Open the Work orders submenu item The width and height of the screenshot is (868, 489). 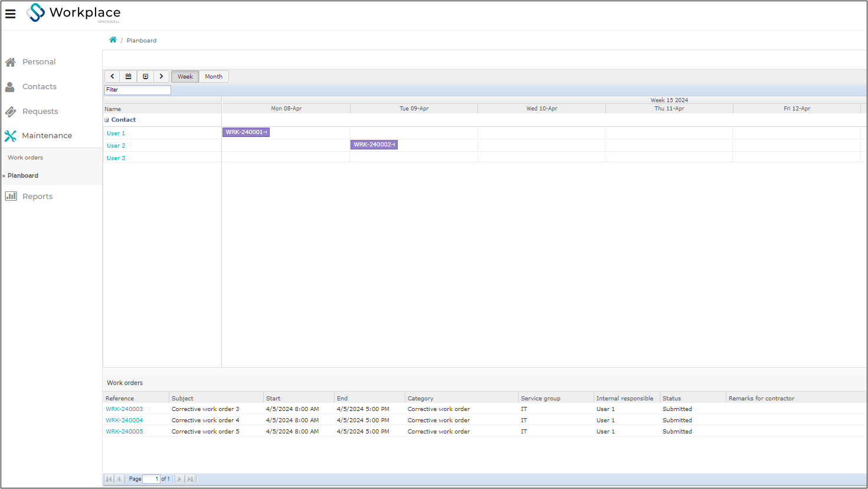[x=25, y=158]
